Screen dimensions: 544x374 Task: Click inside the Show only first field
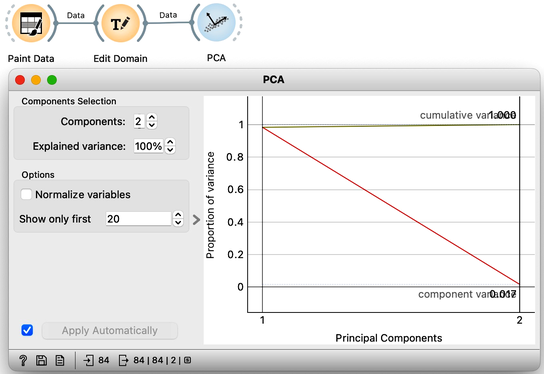(138, 219)
